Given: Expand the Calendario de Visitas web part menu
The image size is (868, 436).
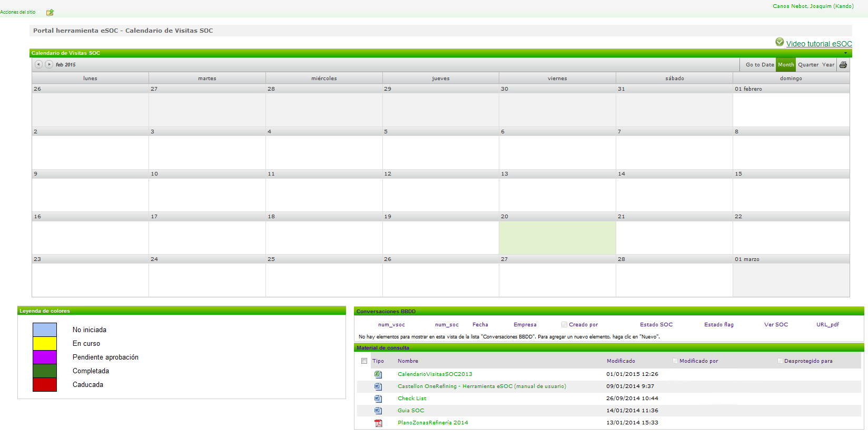Looking at the screenshot, I should 846,53.
